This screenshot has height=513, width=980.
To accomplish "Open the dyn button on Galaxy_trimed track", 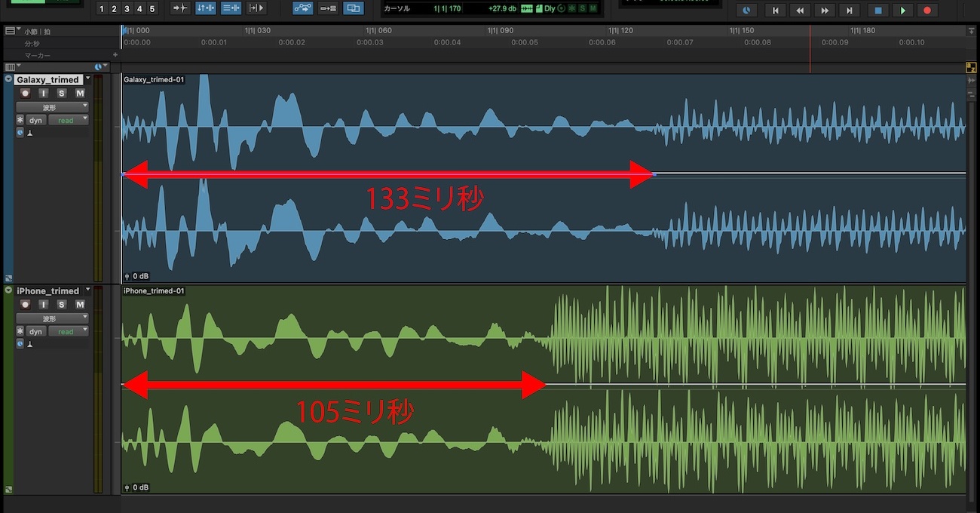I will [x=35, y=120].
